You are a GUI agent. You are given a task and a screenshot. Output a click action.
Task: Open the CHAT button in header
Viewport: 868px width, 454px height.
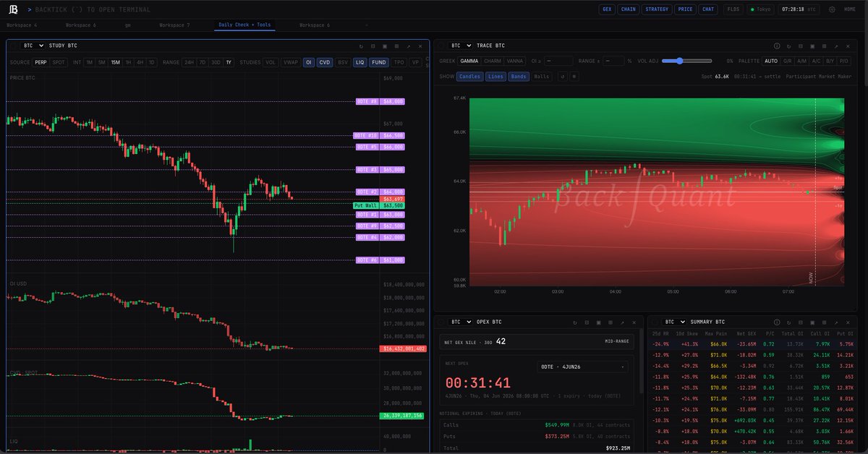point(707,9)
